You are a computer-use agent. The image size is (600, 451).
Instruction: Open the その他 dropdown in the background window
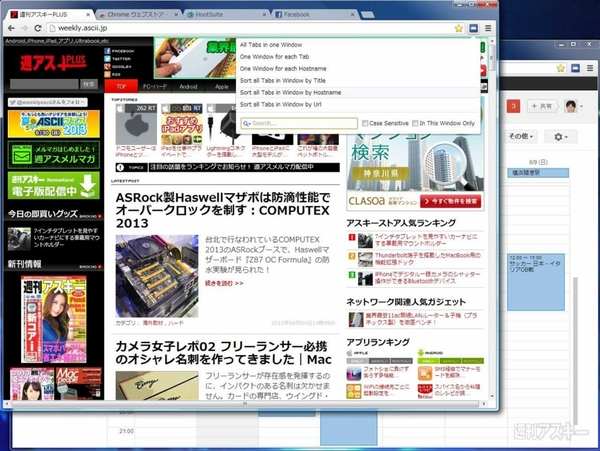pyautogui.click(x=521, y=137)
